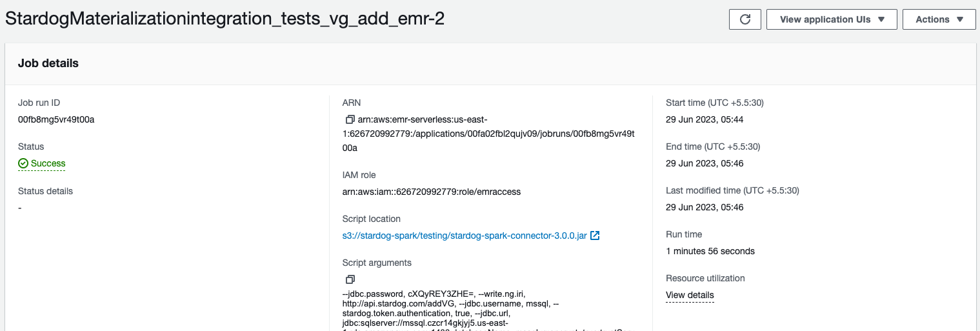Click the Start time value
Image resolution: width=980 pixels, height=331 pixels.
(x=705, y=119)
